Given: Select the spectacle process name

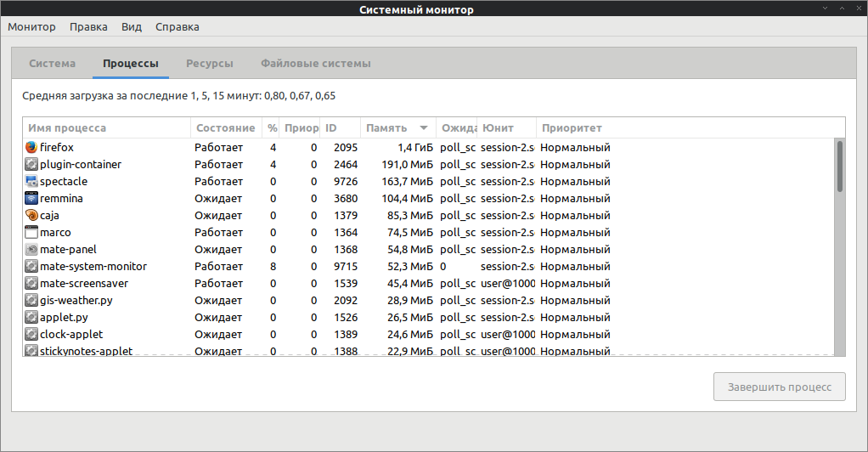Looking at the screenshot, I should click(x=64, y=181).
